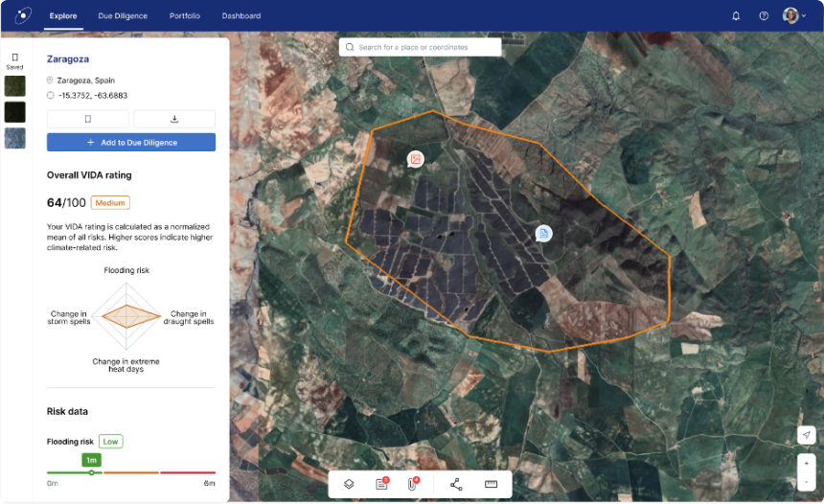Image resolution: width=824 pixels, height=504 pixels.
Task: Bookmark the Zaragoza site
Action: [88, 120]
